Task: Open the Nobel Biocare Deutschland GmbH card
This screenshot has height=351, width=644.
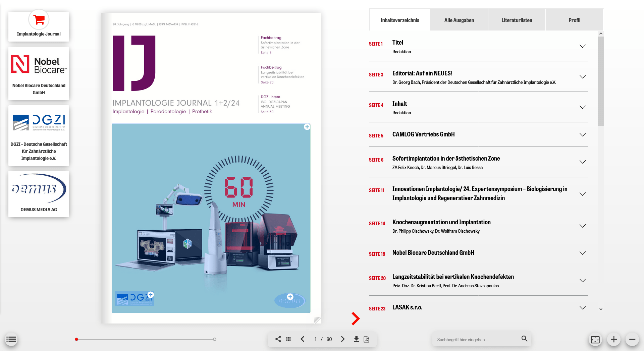Action: point(39,73)
